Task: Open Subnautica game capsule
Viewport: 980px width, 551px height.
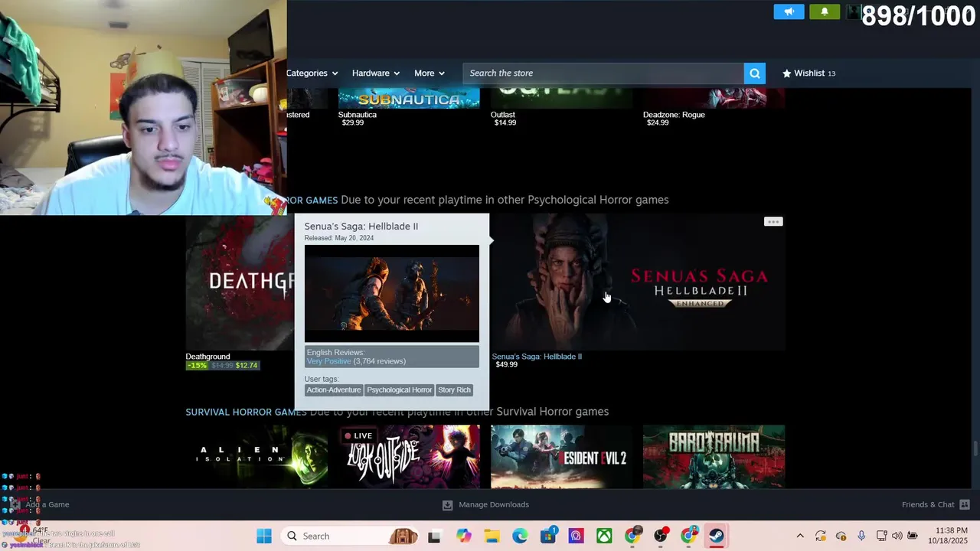Action: 409,99
